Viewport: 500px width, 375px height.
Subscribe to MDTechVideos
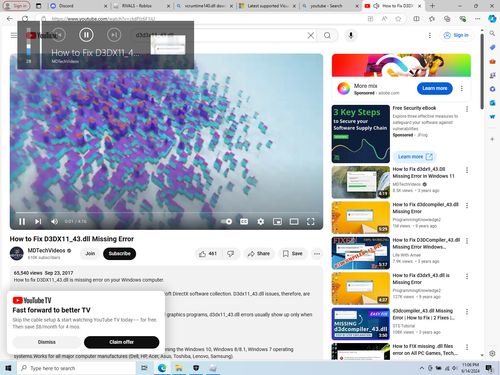(x=119, y=254)
